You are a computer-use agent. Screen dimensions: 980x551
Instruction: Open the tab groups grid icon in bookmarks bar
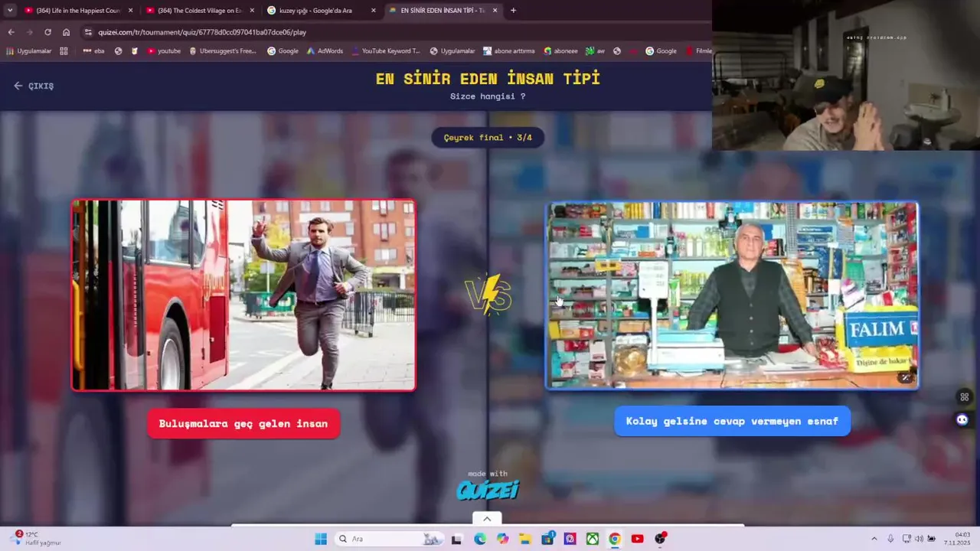[64, 51]
